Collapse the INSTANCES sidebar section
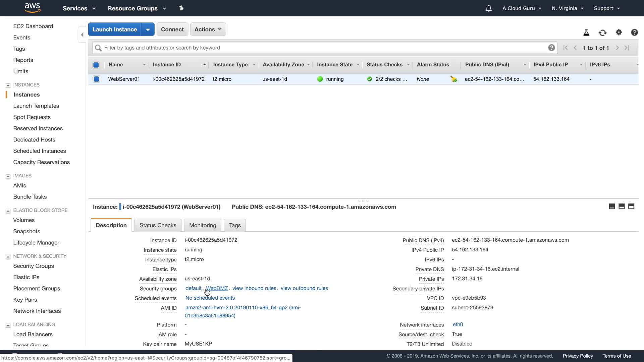 [8, 85]
